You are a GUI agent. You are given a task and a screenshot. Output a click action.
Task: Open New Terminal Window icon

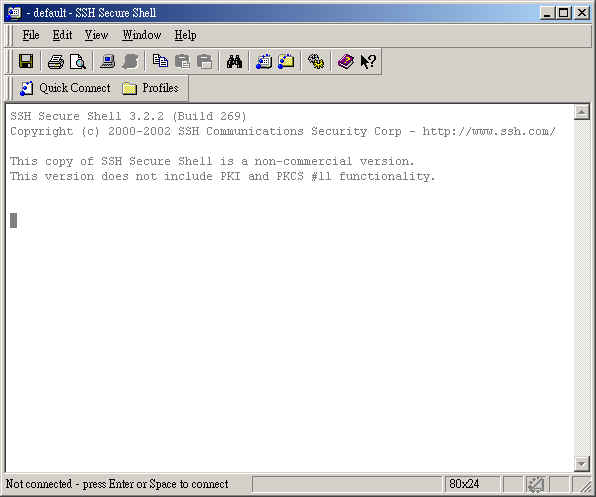pyautogui.click(x=264, y=62)
